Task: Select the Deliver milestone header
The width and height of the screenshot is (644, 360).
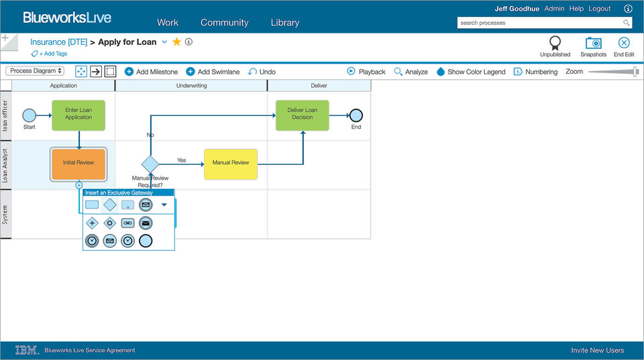Action: tap(319, 85)
